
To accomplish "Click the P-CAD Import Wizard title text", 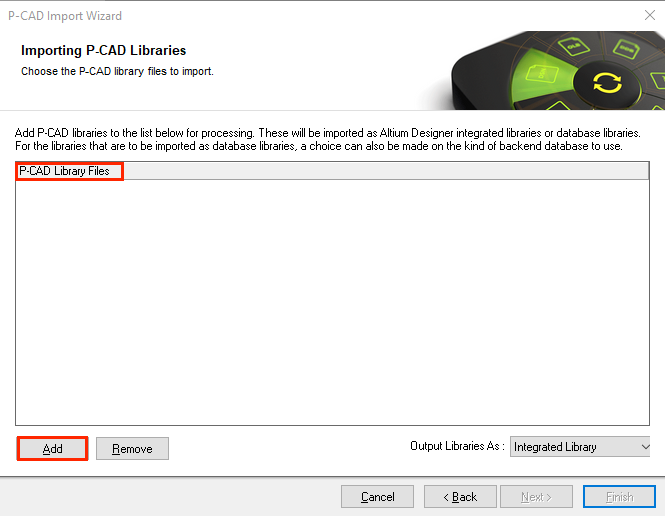I will pos(65,16).
